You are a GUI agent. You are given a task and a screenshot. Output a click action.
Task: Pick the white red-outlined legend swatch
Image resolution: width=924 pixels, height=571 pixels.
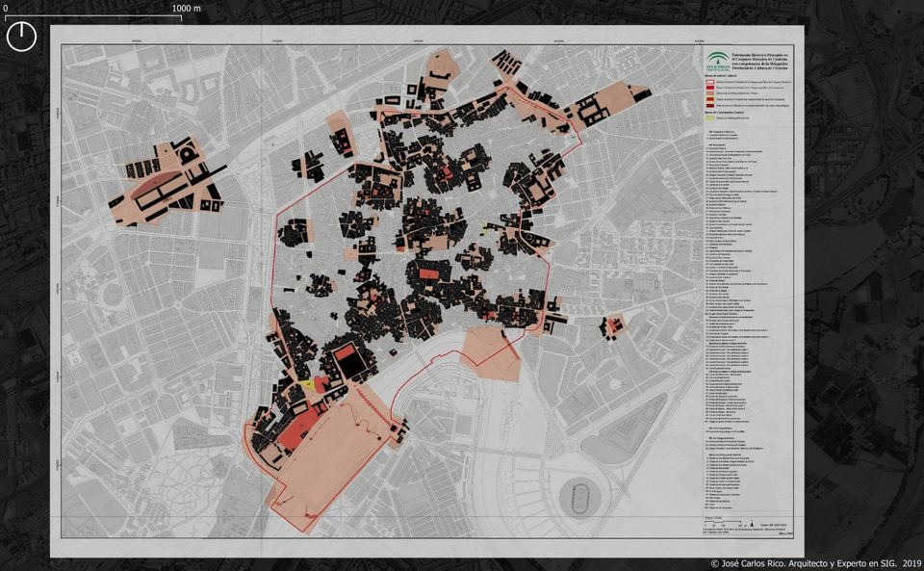tap(710, 83)
